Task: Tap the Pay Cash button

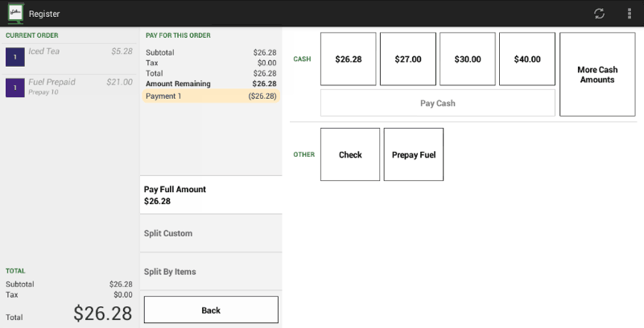Action: pos(438,103)
